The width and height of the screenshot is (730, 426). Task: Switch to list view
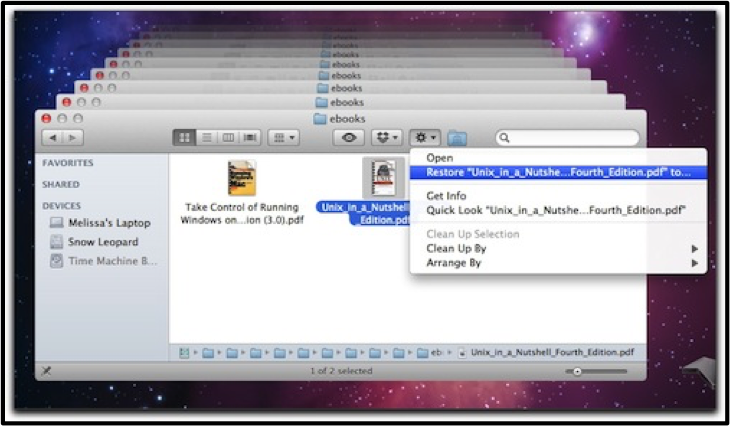(x=207, y=138)
